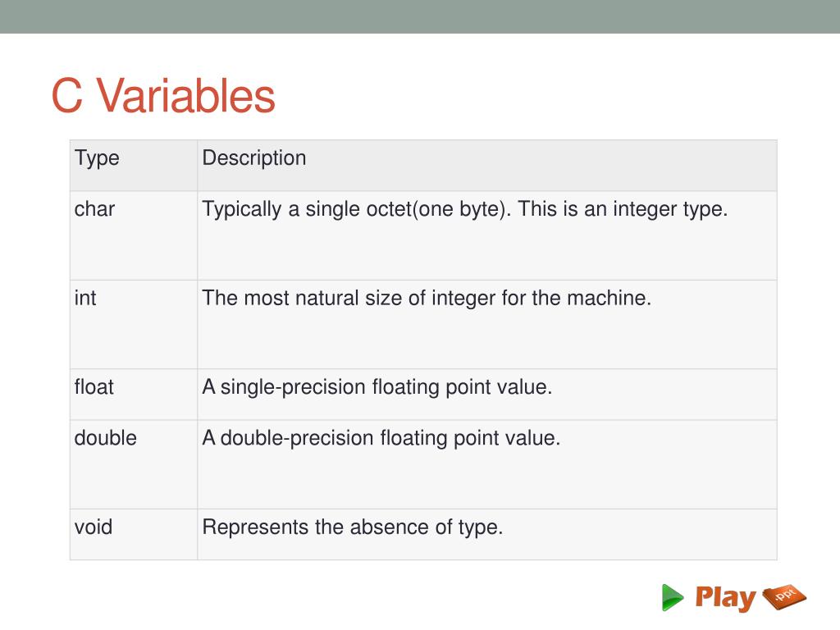The width and height of the screenshot is (840, 630).
Task: Click 'The most natural size of integer' text
Action: [x=427, y=298]
